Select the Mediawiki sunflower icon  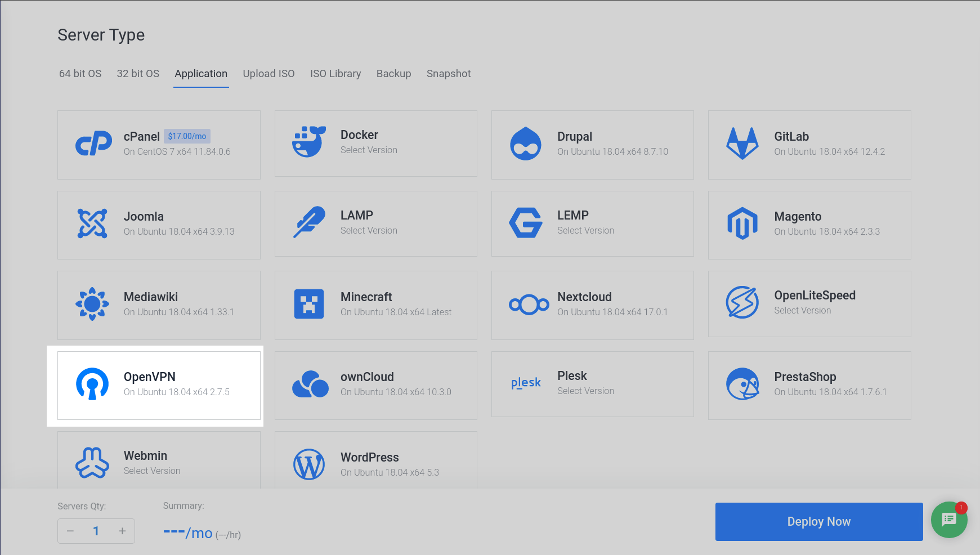(x=92, y=304)
